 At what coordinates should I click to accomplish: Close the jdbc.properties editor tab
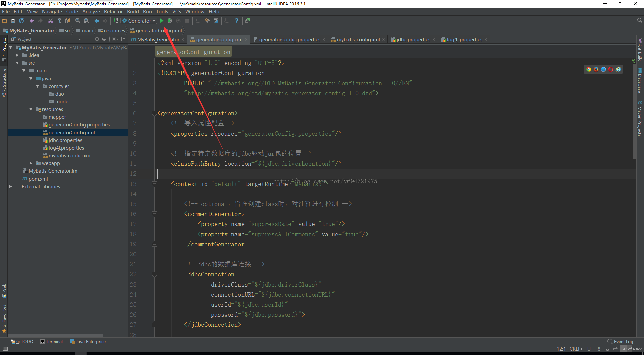pyautogui.click(x=434, y=40)
